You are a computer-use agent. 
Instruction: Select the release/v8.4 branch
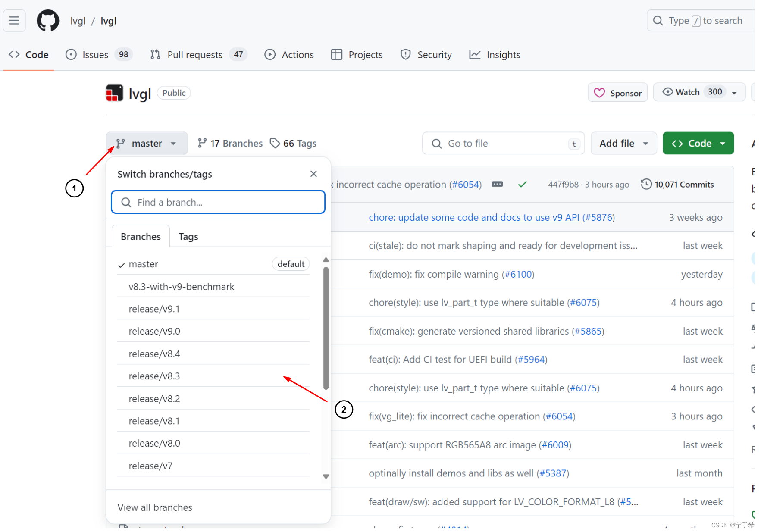tap(213, 354)
